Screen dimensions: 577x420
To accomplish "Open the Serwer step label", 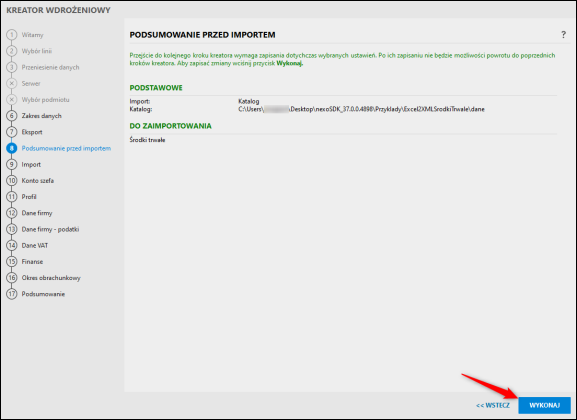I will click(x=31, y=84).
